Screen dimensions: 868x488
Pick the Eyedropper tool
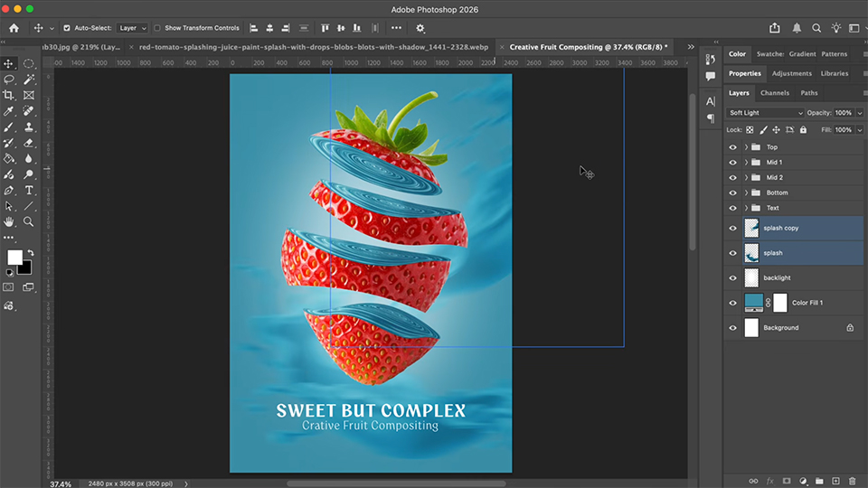tap(9, 111)
